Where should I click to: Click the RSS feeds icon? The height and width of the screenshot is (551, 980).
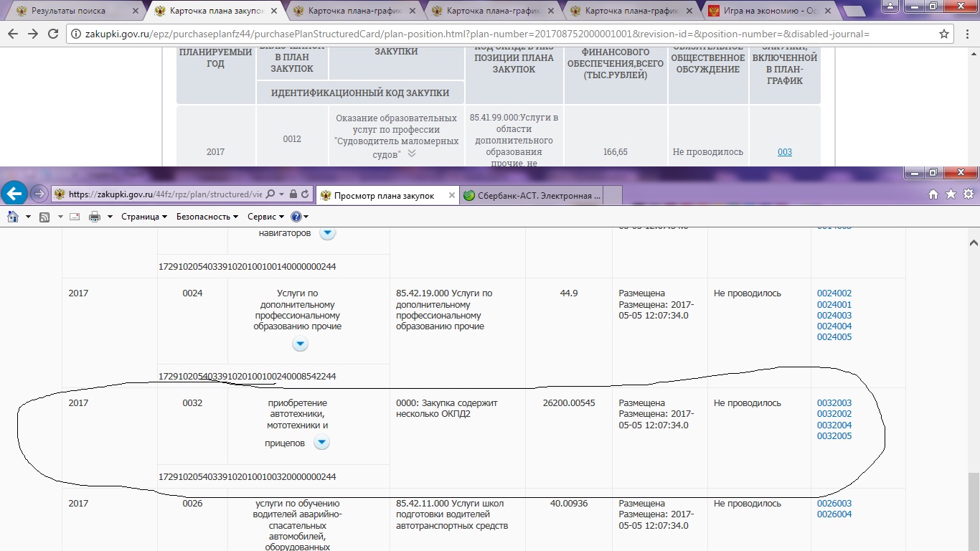click(x=44, y=217)
